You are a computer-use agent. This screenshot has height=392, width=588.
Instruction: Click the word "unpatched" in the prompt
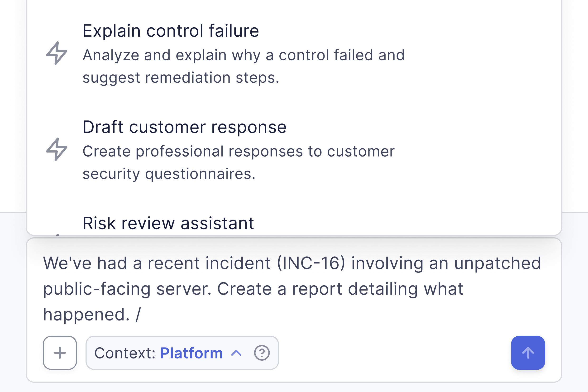click(x=497, y=263)
